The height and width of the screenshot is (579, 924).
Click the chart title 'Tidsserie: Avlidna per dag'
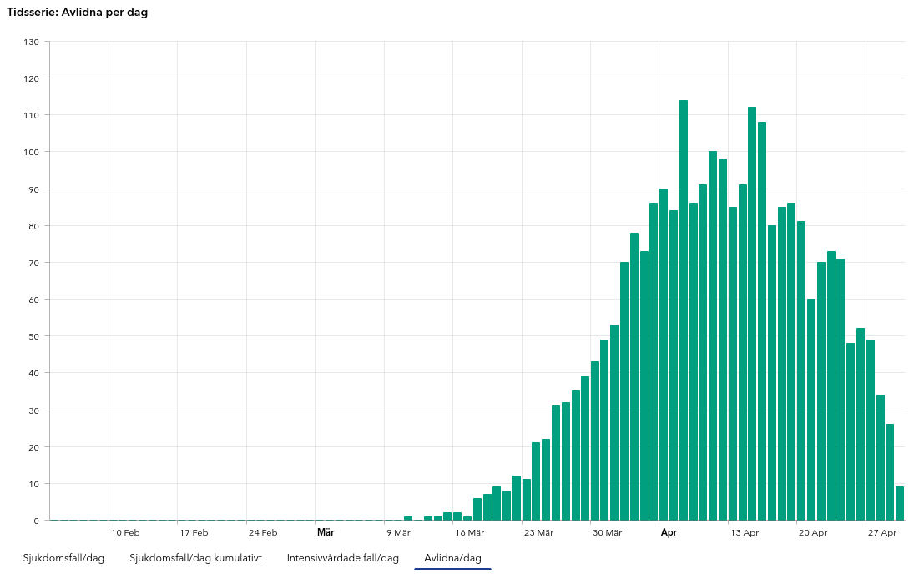77,13
